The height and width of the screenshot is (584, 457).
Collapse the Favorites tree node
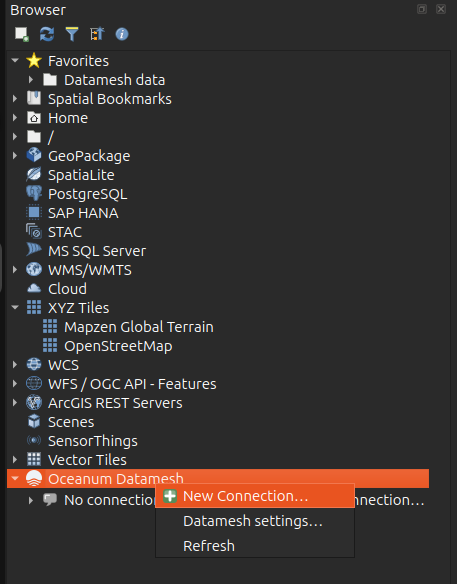(x=15, y=60)
